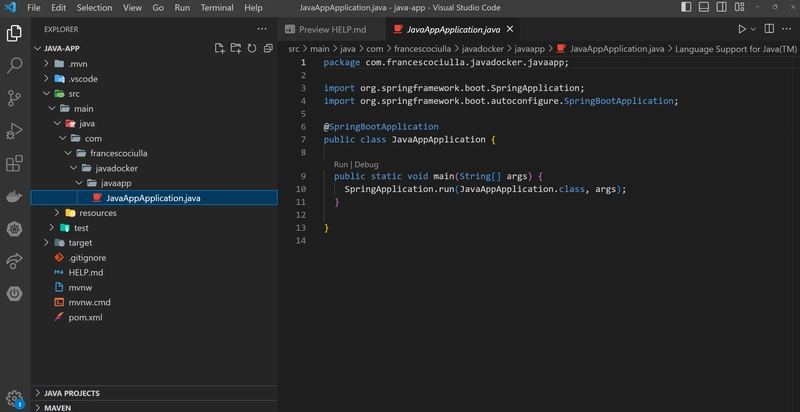Screen dimensions: 800x412
Task: Open the File menu
Action: coord(34,8)
